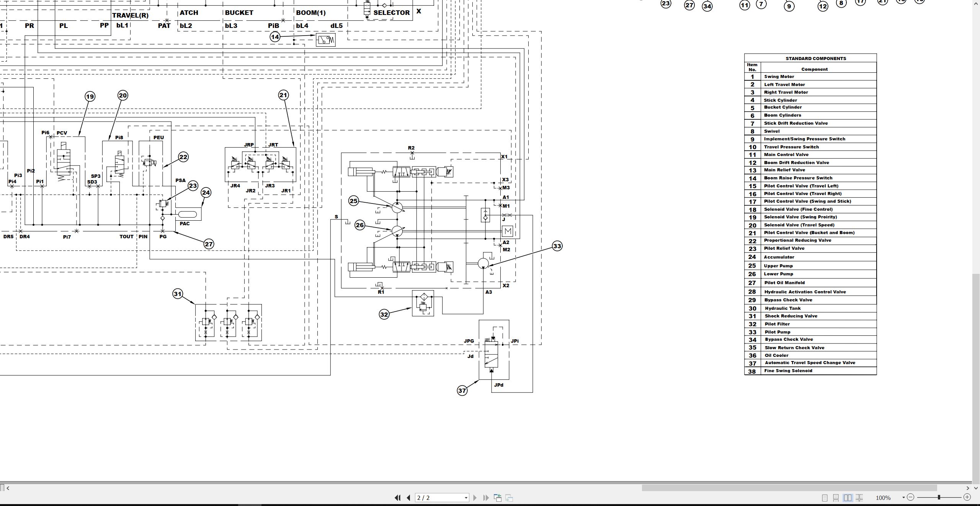
Task: Jump to the last page
Action: point(486,498)
